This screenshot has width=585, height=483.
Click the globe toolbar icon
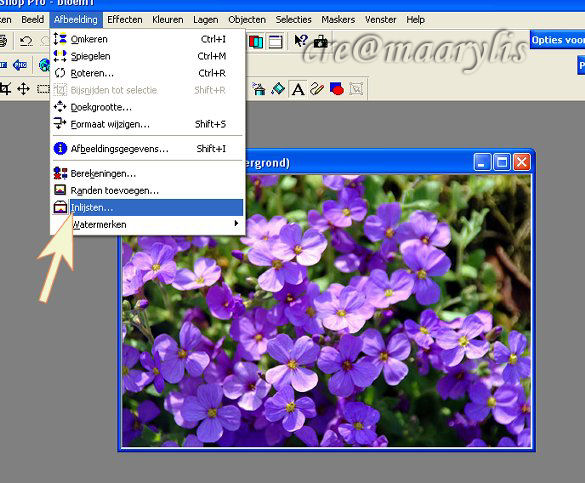[44, 65]
